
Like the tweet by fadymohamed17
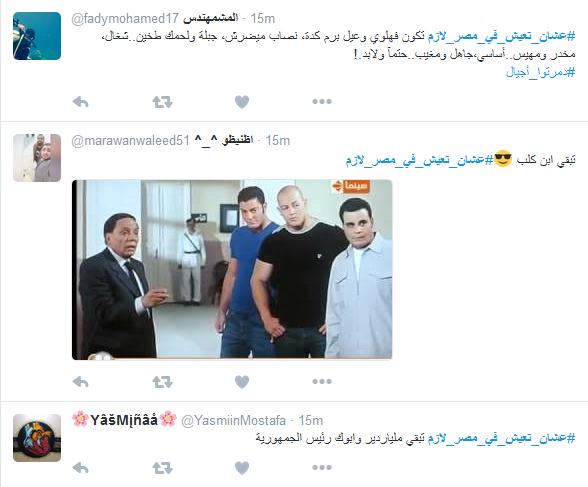242,102
